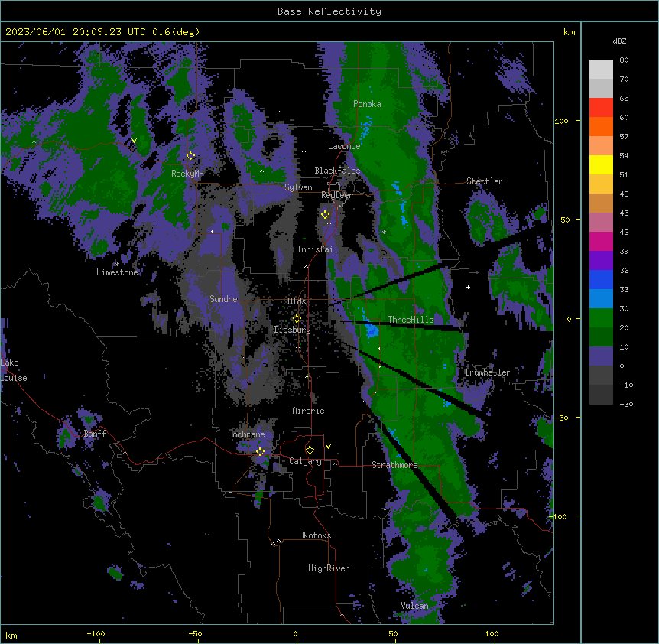Click the 0 tick on the bottom axis
The width and height of the screenshot is (659, 644).
click(295, 634)
